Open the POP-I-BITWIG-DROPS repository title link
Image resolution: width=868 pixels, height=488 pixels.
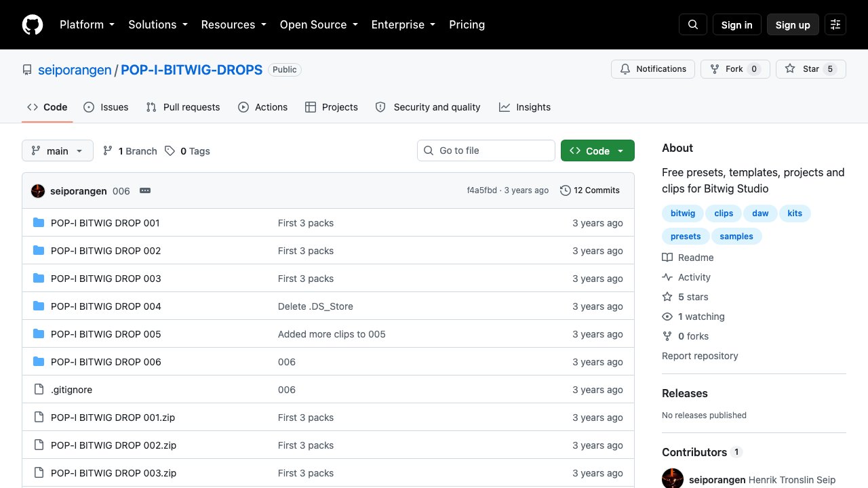(192, 70)
